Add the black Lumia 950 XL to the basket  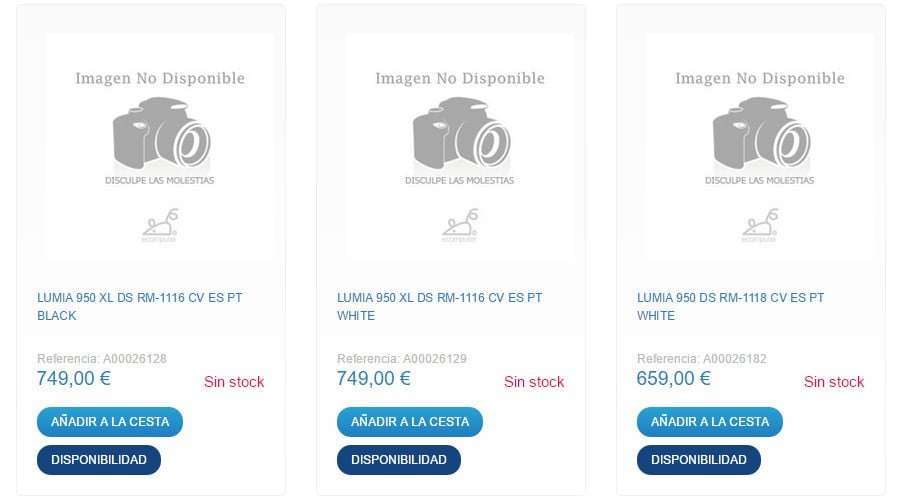[x=110, y=422]
